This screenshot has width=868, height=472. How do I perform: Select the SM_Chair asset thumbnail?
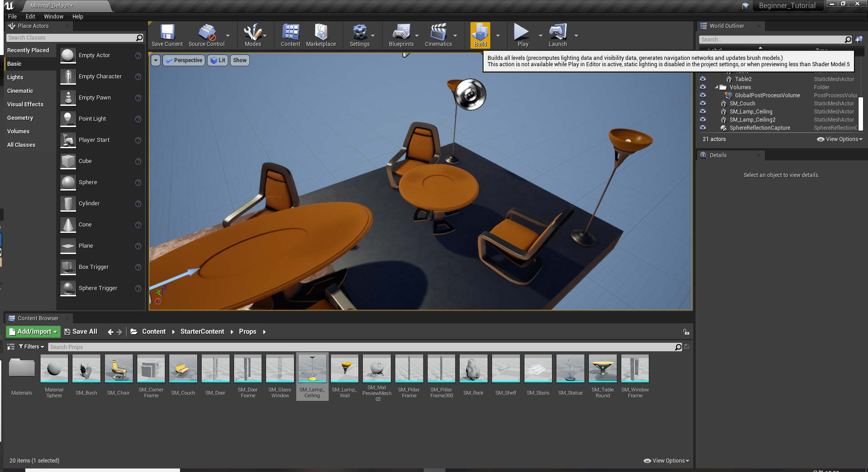118,368
